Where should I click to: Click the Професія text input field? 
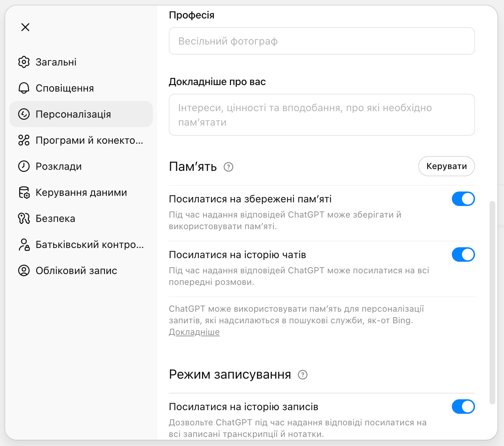pyautogui.click(x=322, y=41)
